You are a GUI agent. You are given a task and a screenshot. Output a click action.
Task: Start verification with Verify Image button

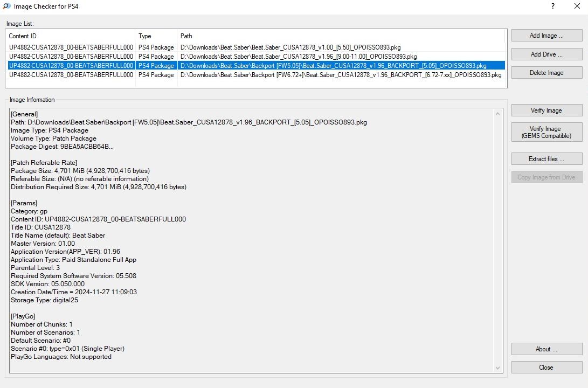(547, 110)
